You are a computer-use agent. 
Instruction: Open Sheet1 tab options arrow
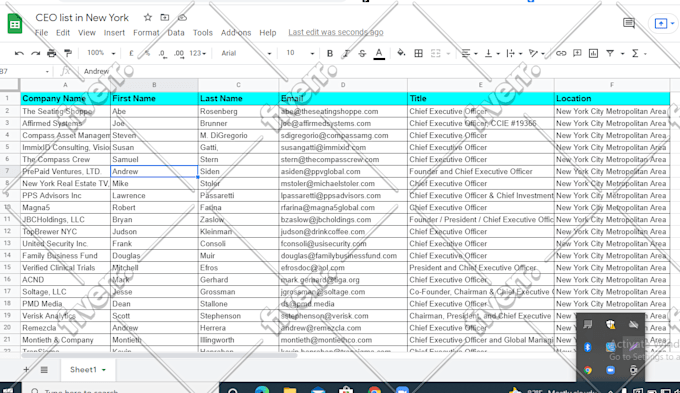coord(104,370)
